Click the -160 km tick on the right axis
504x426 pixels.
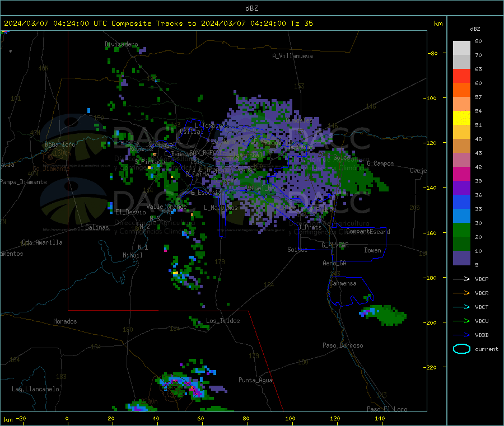coord(431,233)
